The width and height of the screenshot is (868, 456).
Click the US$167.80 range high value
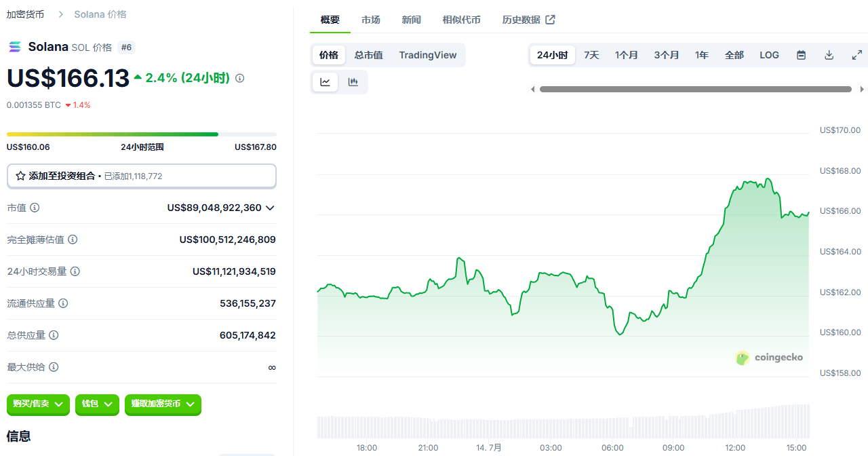256,147
